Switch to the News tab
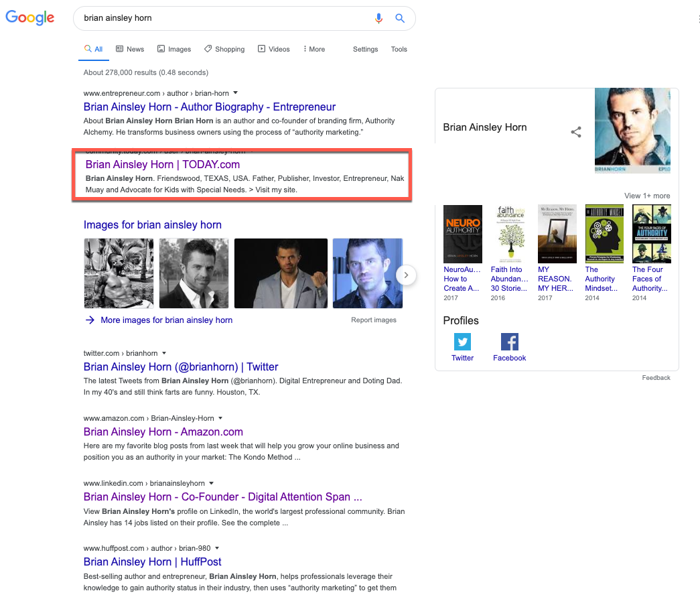 130,49
